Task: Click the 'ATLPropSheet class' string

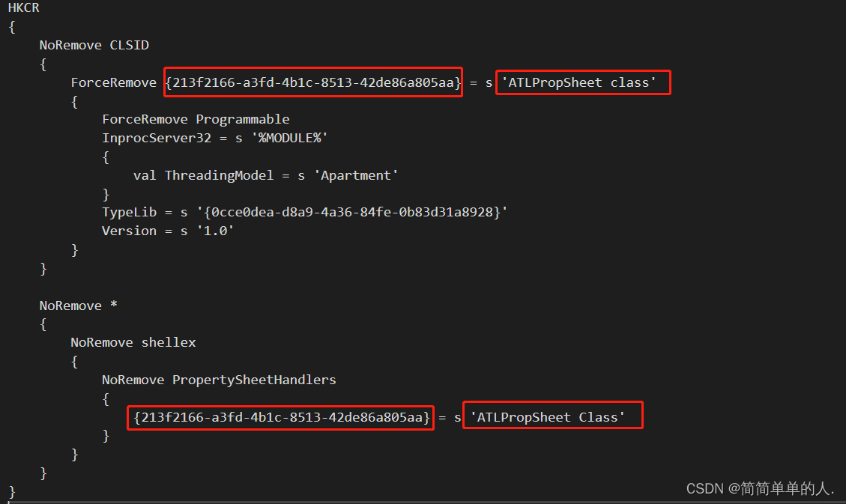Action: pos(579,82)
